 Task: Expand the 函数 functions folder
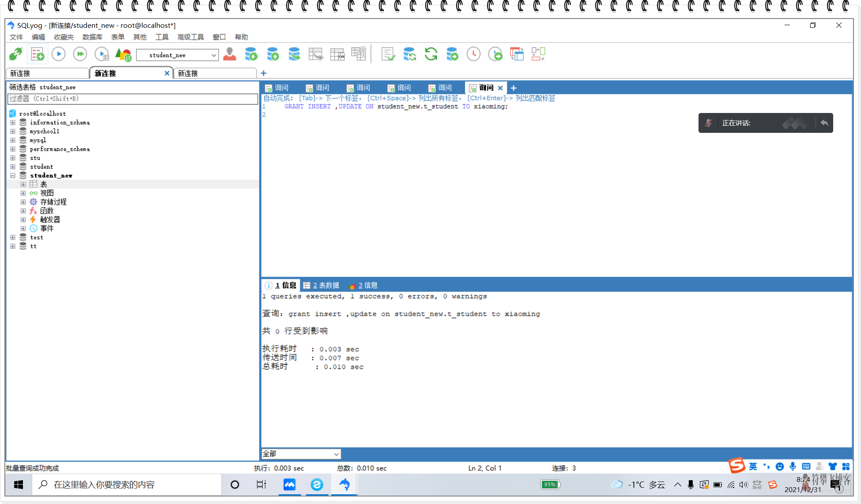(x=23, y=211)
